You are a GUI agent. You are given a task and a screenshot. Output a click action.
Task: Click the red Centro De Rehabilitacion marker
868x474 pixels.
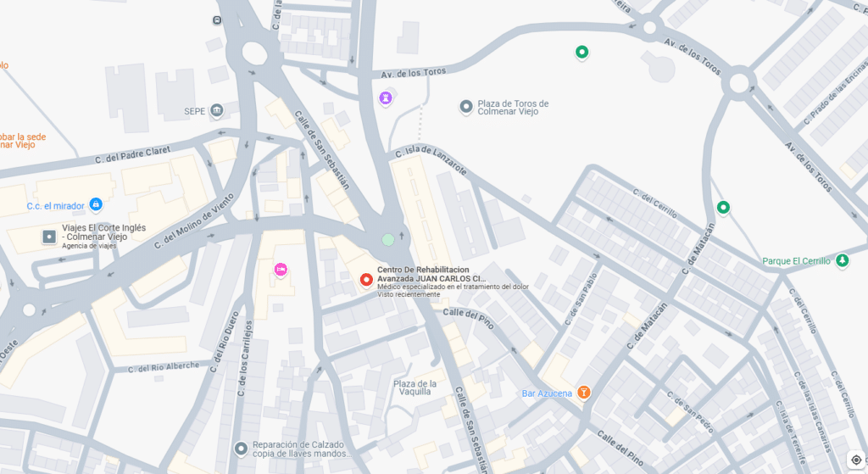click(366, 280)
